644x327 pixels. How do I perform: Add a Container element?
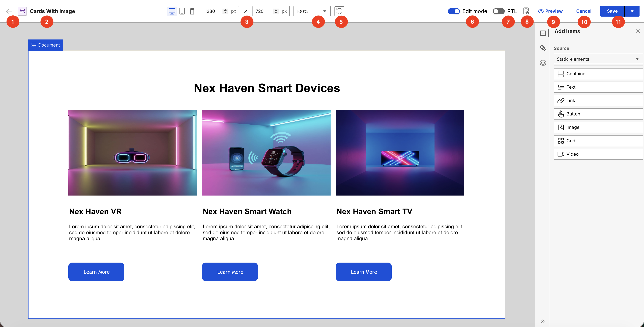point(598,74)
